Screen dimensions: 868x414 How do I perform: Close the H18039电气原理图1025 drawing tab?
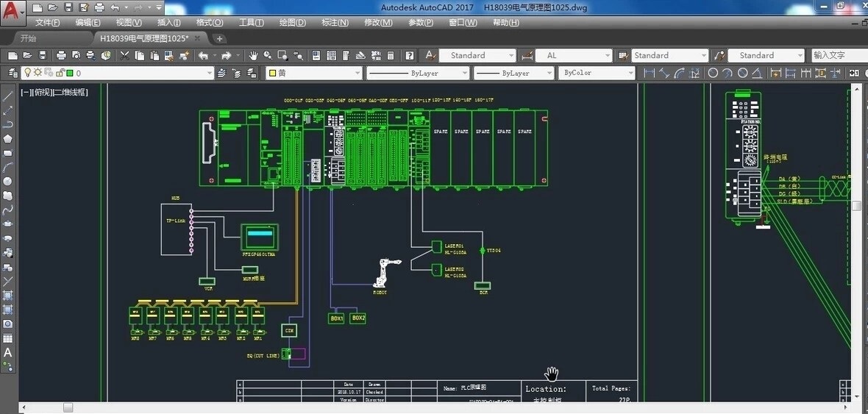coord(198,38)
